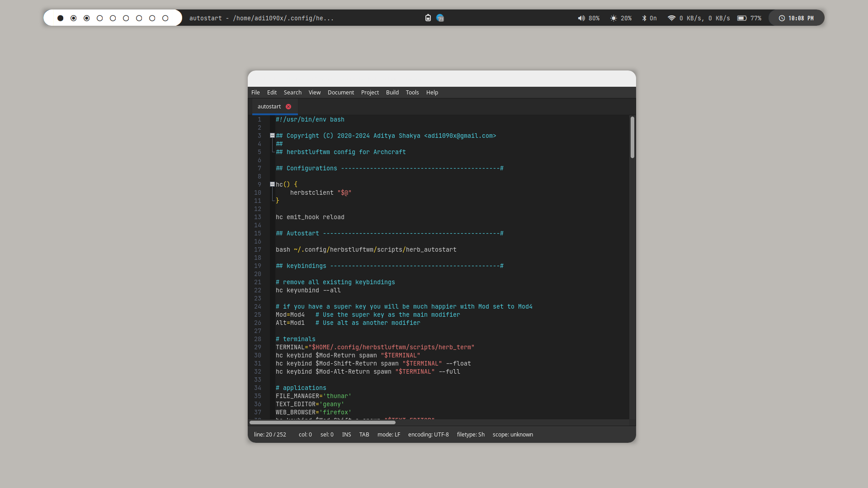Open the Tools menu
The image size is (868, 488).
coord(412,93)
